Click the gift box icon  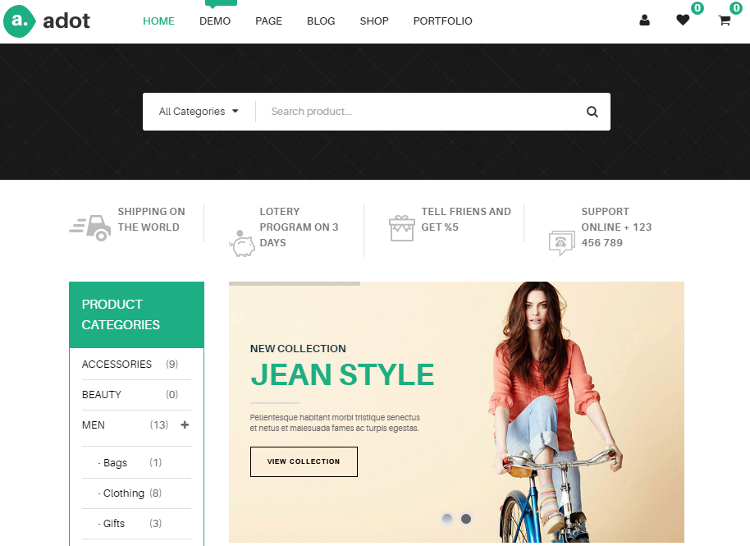[401, 228]
